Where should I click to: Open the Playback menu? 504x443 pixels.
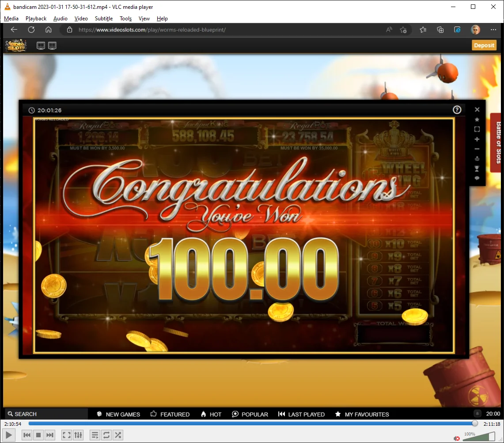[x=36, y=19]
